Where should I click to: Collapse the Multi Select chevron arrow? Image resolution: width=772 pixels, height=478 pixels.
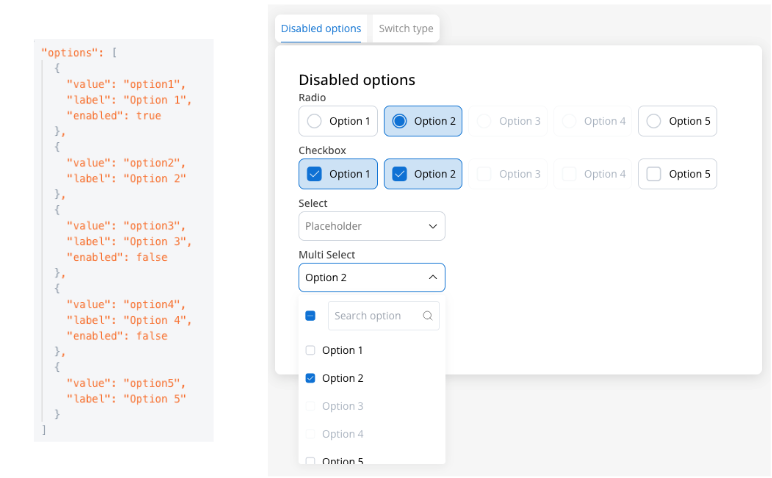coord(433,277)
